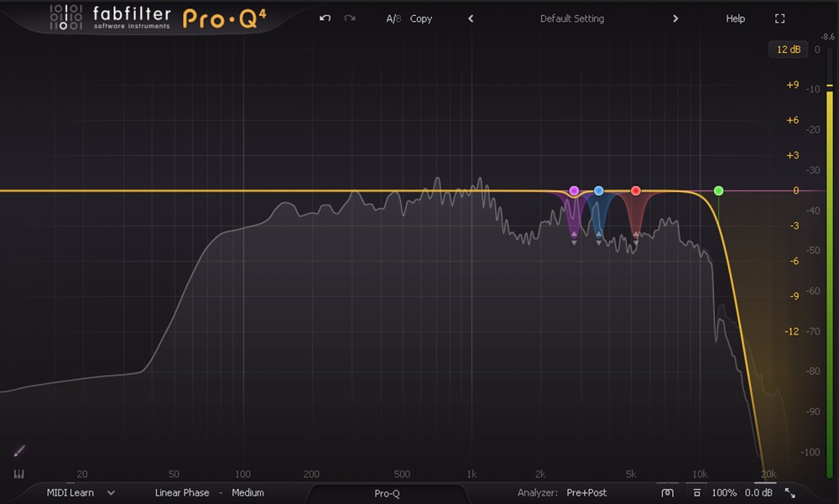The image size is (839, 504).
Task: Go to the next preset
Action: (675, 18)
